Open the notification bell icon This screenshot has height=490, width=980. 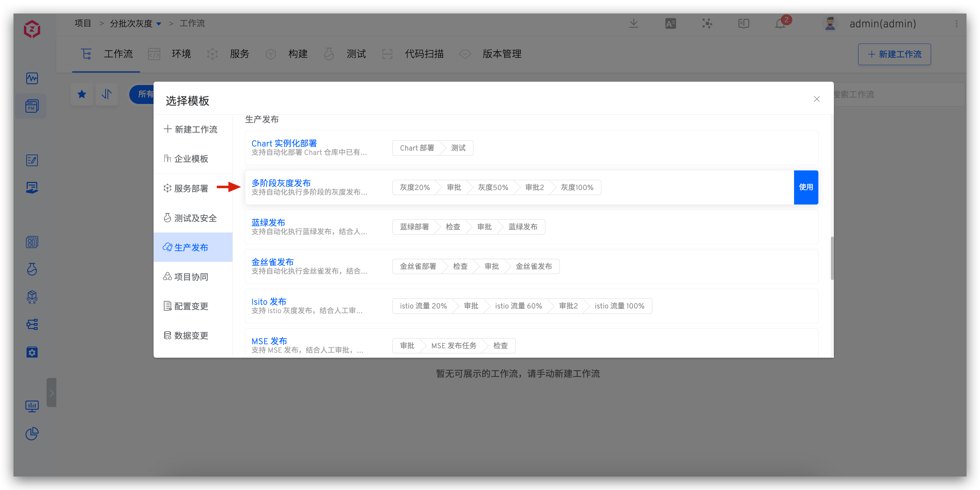click(780, 24)
